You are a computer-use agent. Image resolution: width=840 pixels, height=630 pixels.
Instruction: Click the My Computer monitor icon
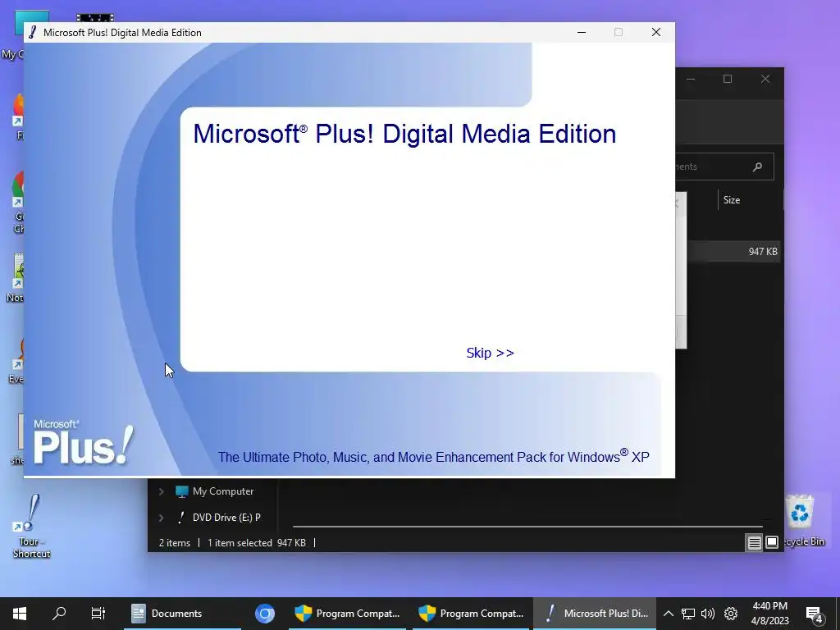(x=181, y=491)
